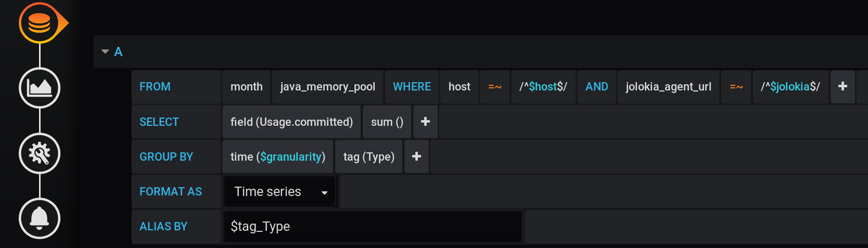
Task: Open the Visualization chart tab icon
Action: point(40,88)
